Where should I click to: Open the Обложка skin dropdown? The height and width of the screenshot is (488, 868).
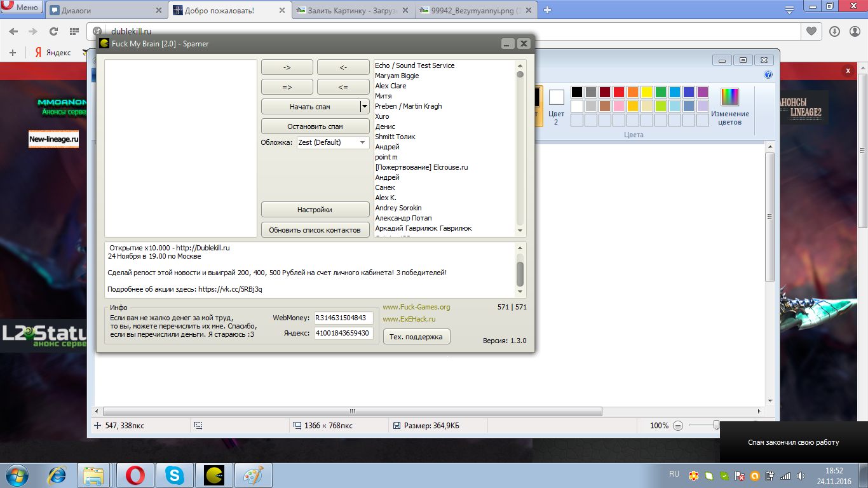coord(333,142)
